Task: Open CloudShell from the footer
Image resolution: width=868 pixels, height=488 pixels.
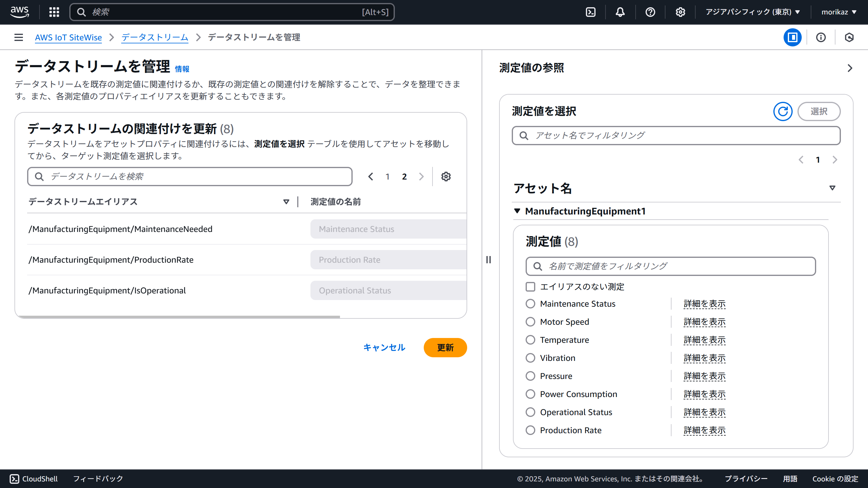Action: pos(33,479)
